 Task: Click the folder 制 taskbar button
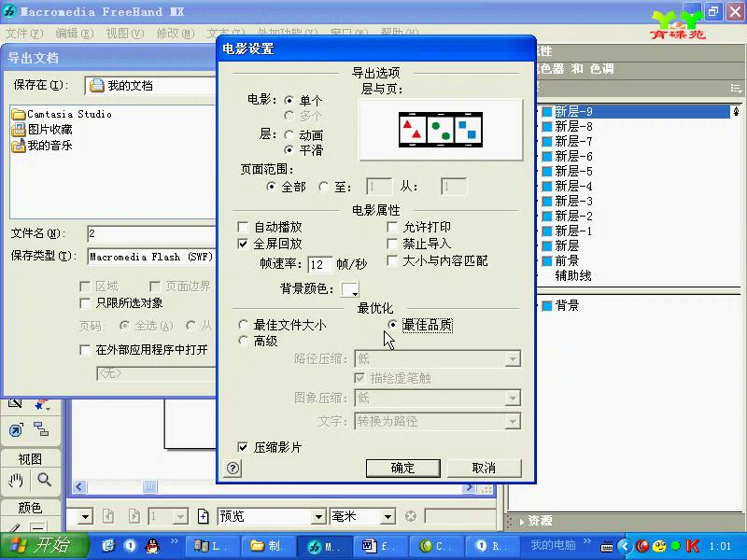(x=268, y=546)
